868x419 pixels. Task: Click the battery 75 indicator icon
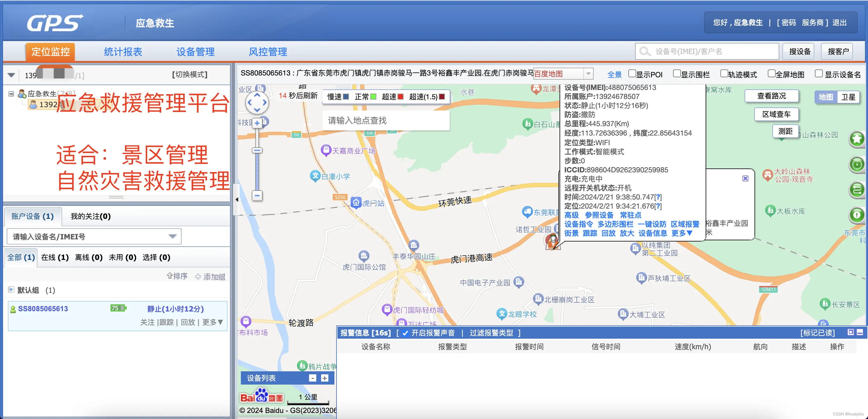point(118,308)
